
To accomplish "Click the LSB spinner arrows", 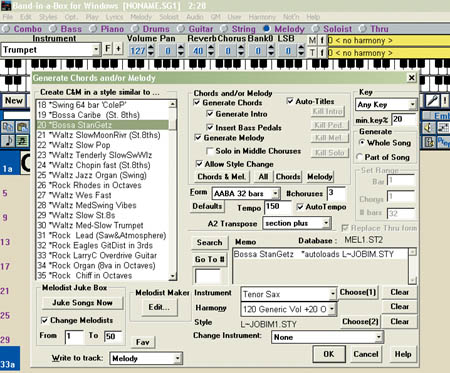I will pos(301,51).
